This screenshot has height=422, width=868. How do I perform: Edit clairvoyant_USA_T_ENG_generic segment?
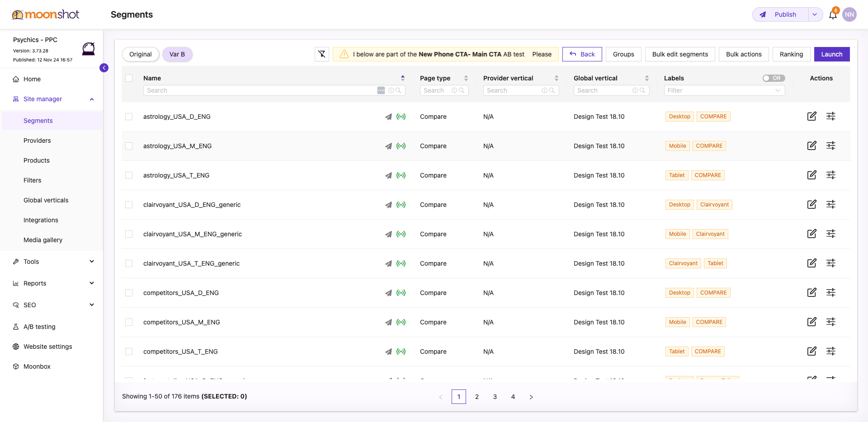[x=812, y=263]
